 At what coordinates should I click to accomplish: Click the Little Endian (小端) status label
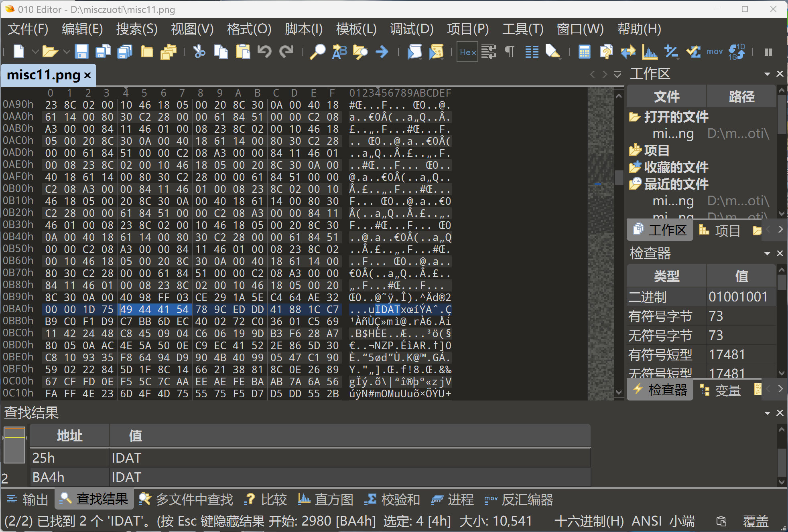[682, 521]
